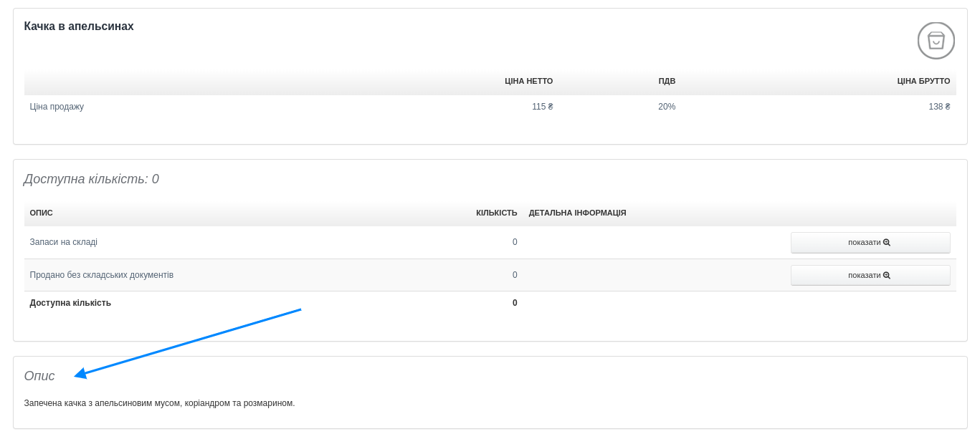Click the 115 ₴ net price value
The height and width of the screenshot is (439, 980).
tap(542, 107)
